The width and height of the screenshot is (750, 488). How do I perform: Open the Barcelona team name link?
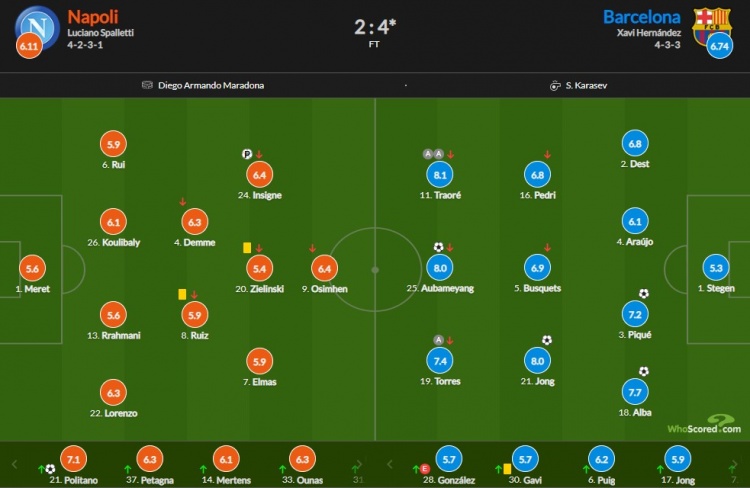[x=641, y=17]
